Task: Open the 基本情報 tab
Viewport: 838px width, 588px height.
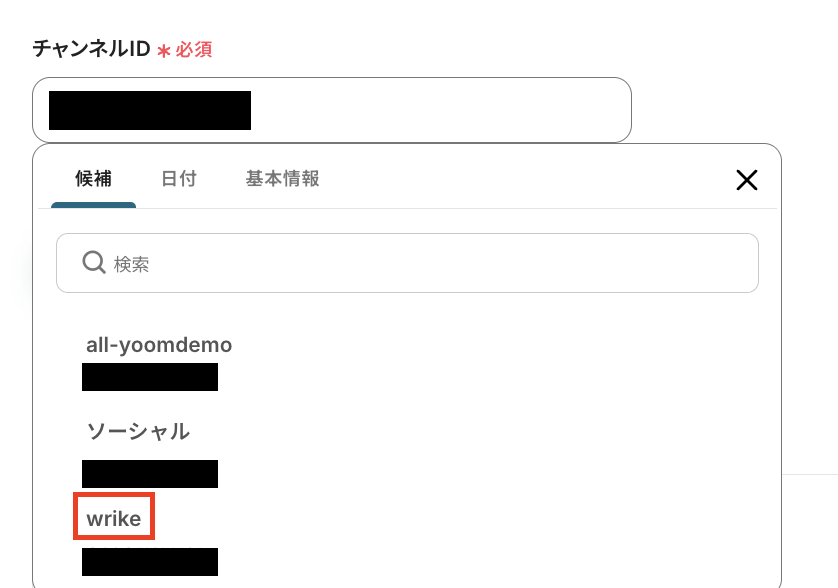Action: [x=283, y=179]
